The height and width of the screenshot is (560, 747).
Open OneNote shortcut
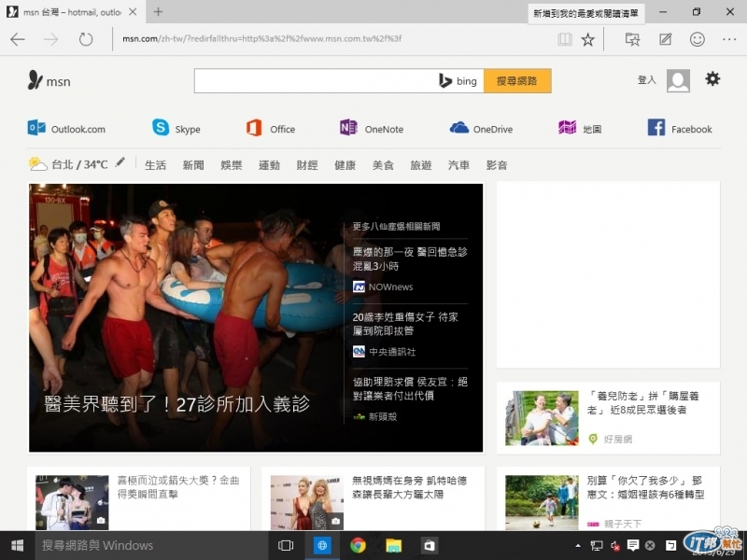tap(372, 128)
